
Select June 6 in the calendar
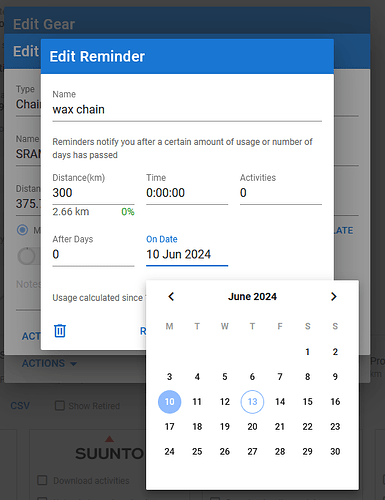point(252,377)
